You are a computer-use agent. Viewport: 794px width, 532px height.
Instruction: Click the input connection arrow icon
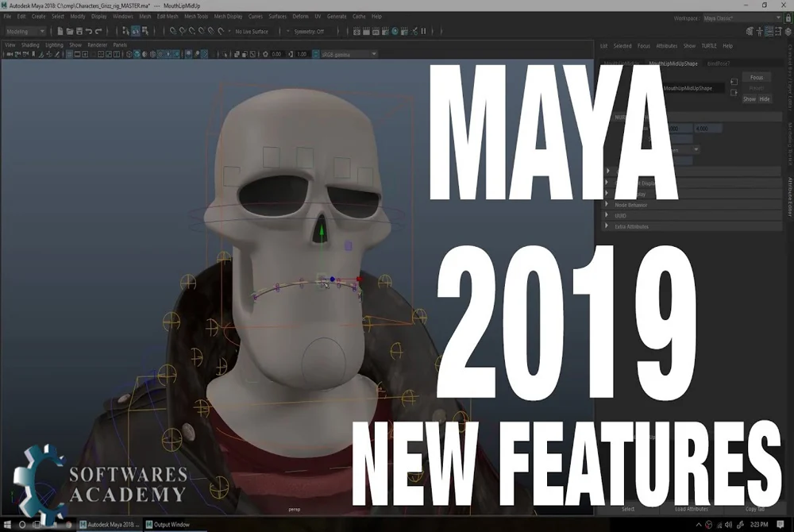[x=734, y=82]
